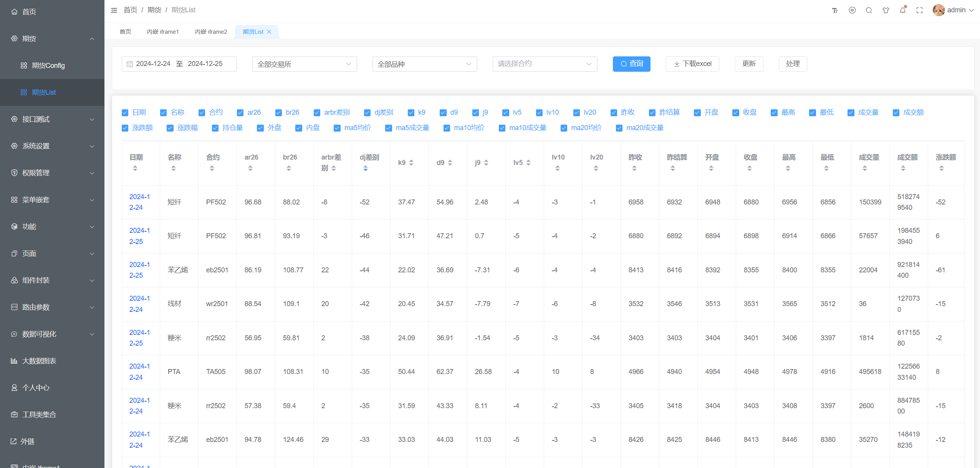Sort table by ar26 column arrows
Screen dimensions: 980x468
250,168
